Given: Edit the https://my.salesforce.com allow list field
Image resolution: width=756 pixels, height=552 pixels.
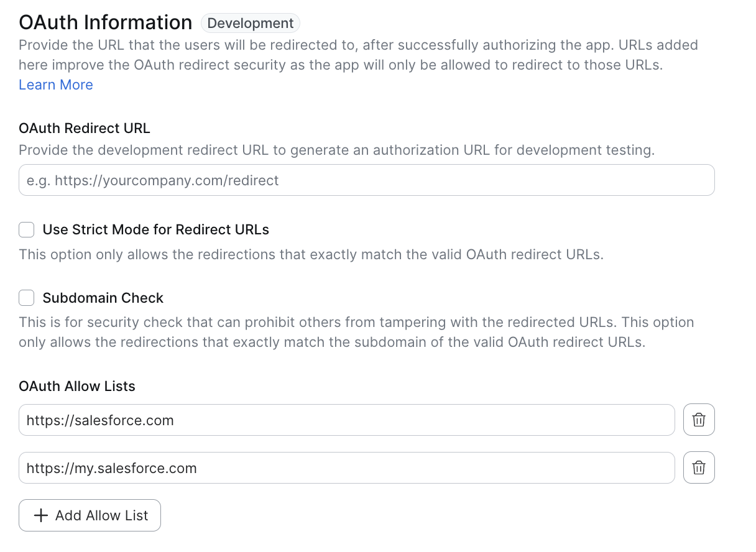Looking at the screenshot, I should pos(346,467).
